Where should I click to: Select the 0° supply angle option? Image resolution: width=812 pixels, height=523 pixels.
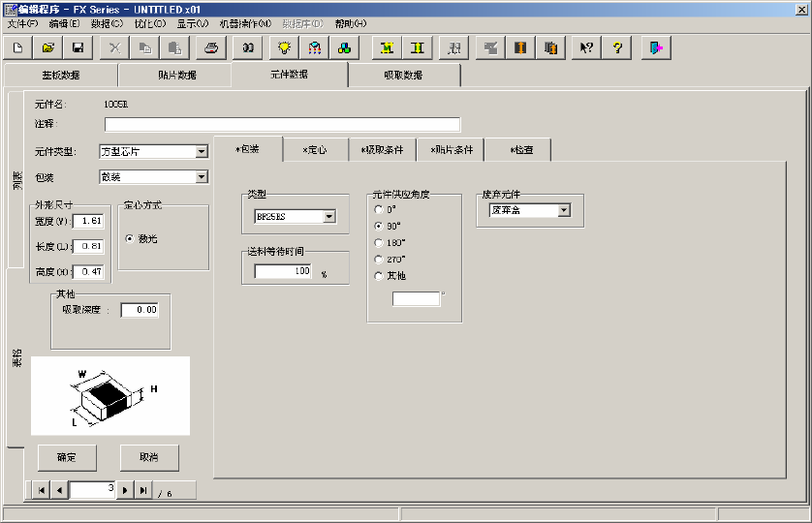[379, 209]
